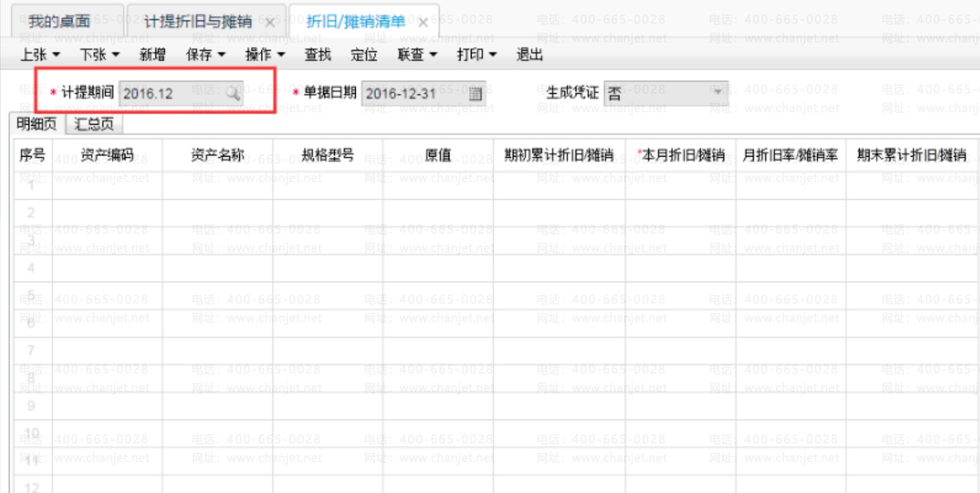980x493 pixels.
Task: Click the 单据日期 field showing 2016-12-31
Action: tap(423, 94)
